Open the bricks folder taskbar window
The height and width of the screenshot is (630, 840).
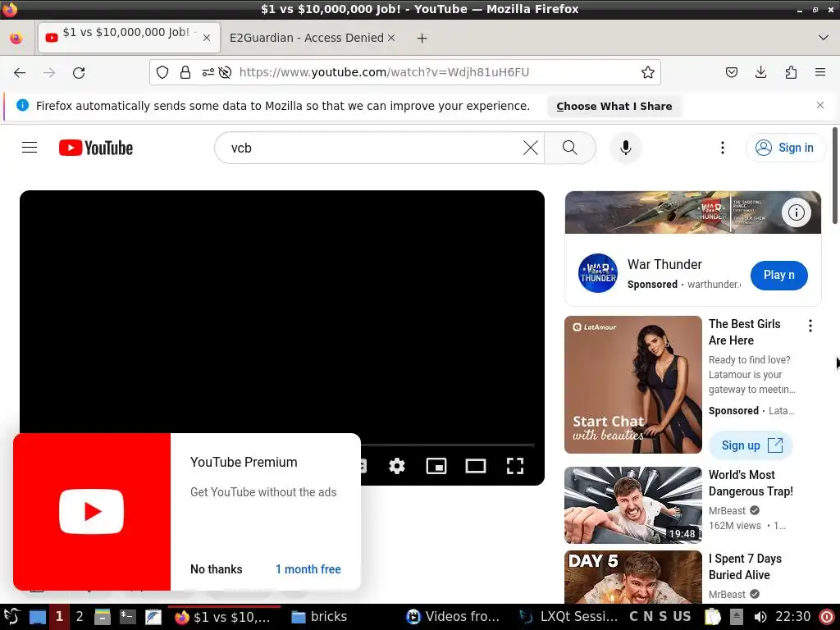click(x=319, y=617)
